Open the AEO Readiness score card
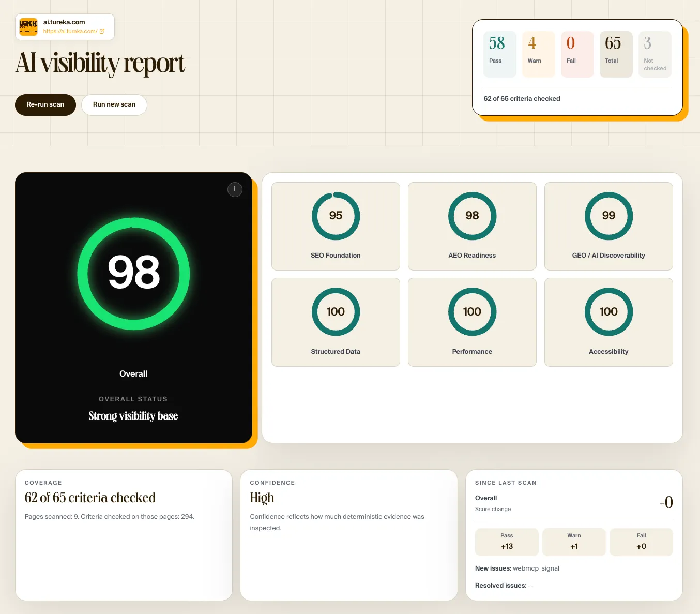 click(472, 226)
